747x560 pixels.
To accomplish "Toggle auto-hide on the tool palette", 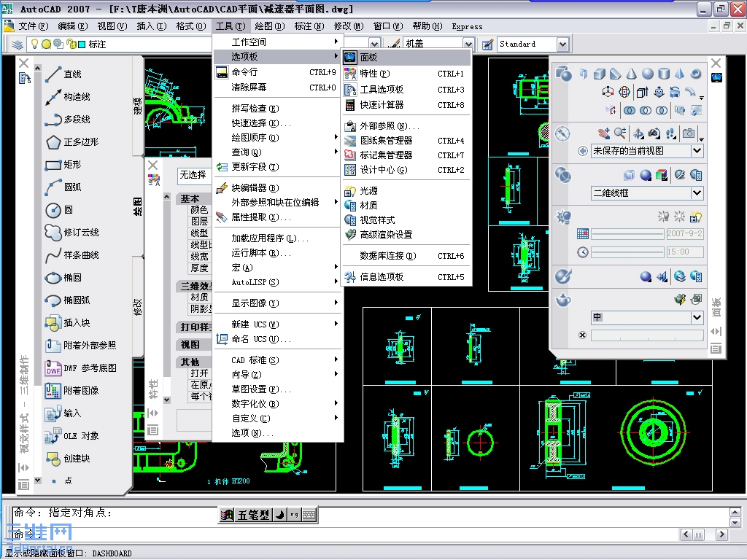I will (x=24, y=467).
